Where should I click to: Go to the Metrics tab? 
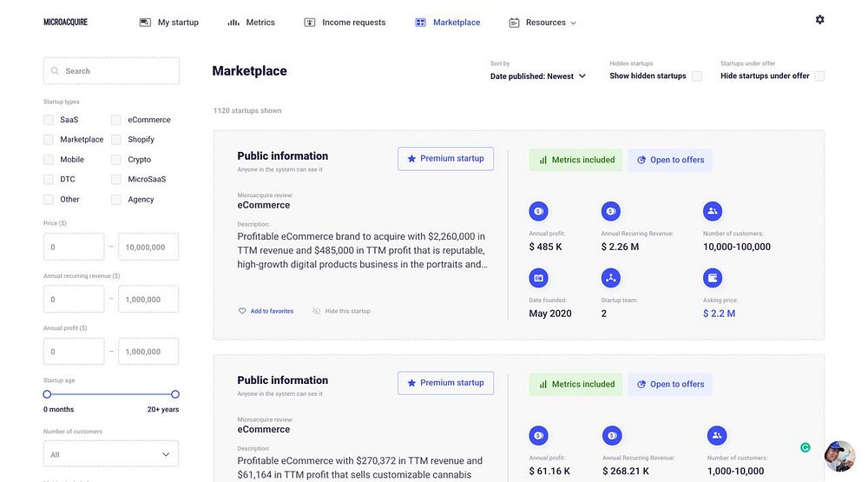251,23
